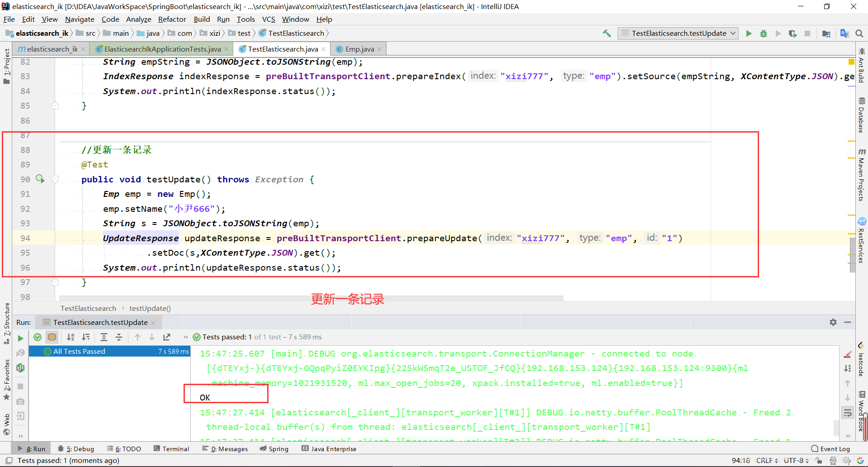Collapse all test result nodes
This screenshot has width=868, height=467.
click(119, 337)
